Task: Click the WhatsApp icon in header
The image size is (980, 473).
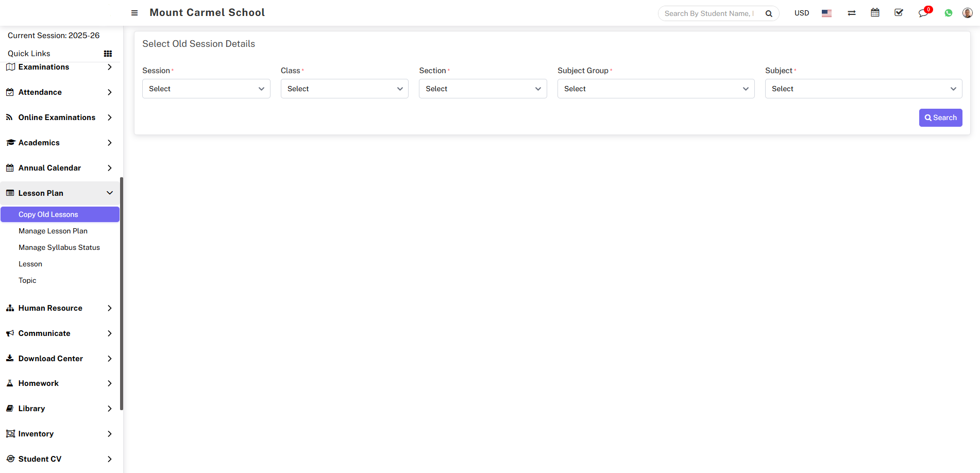Action: point(948,13)
